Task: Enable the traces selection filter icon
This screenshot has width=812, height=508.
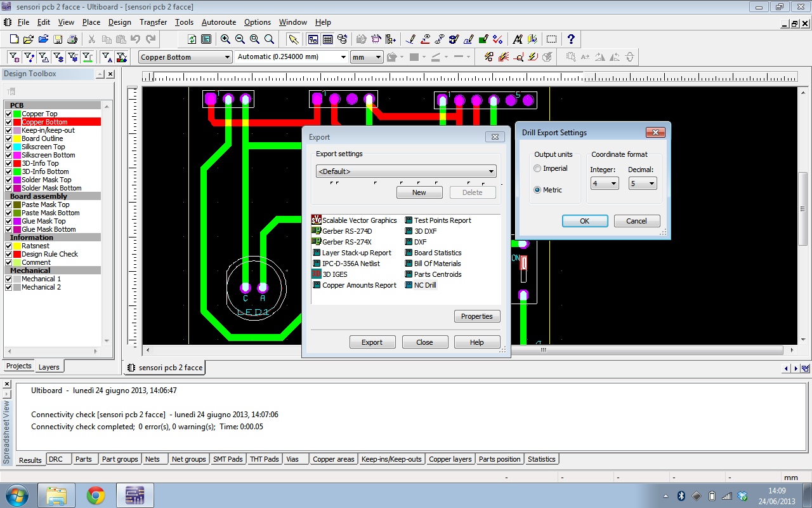Action: [29, 57]
